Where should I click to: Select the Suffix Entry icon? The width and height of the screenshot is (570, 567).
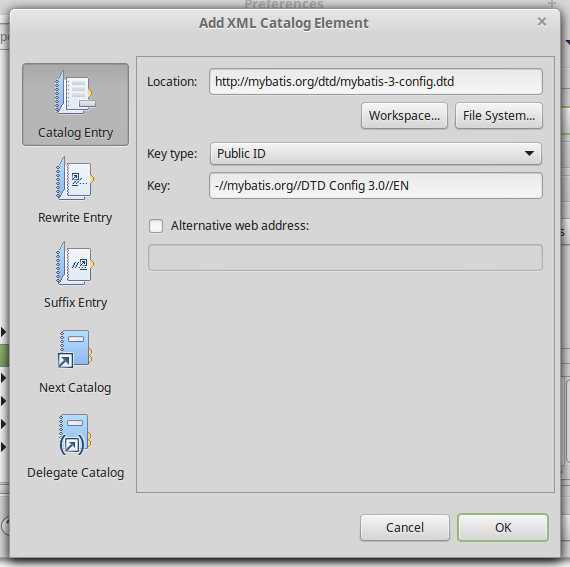point(75,263)
